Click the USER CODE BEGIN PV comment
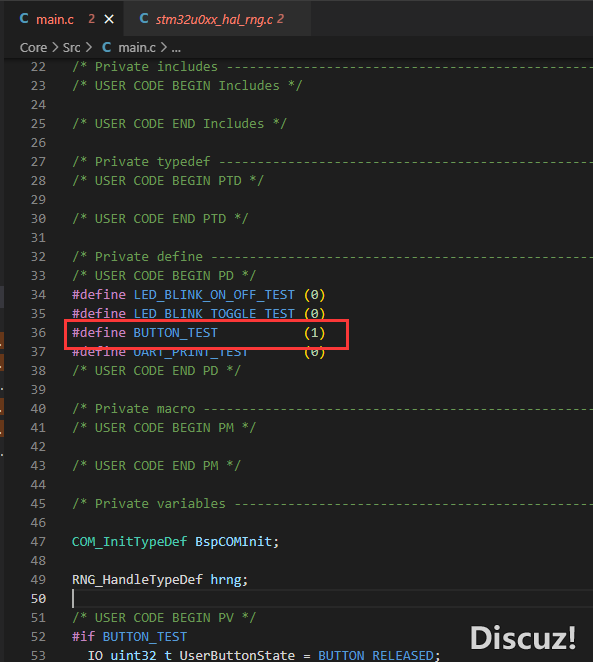593x662 pixels. click(x=164, y=618)
